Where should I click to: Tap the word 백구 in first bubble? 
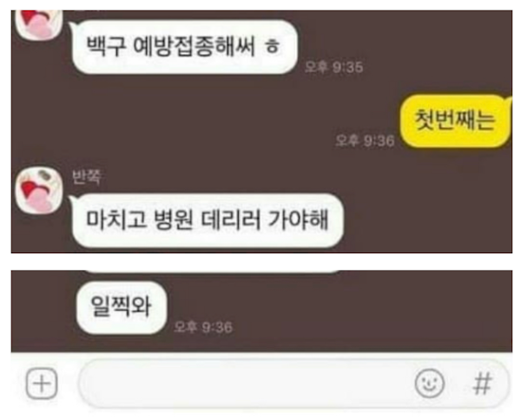tap(106, 46)
